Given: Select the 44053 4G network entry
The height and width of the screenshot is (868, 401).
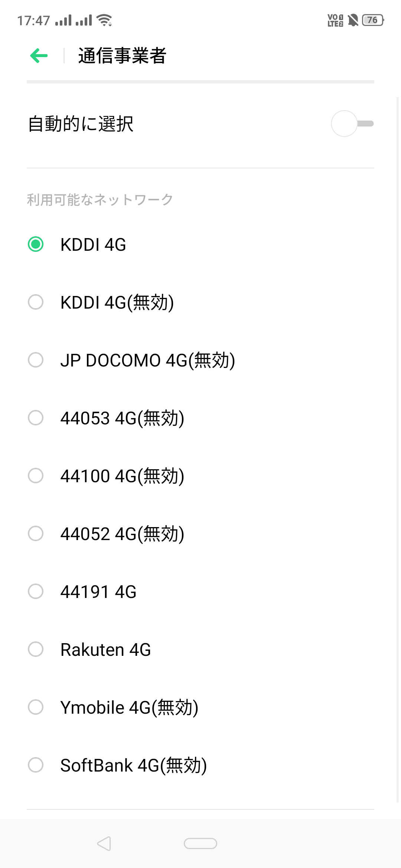Looking at the screenshot, I should (122, 418).
